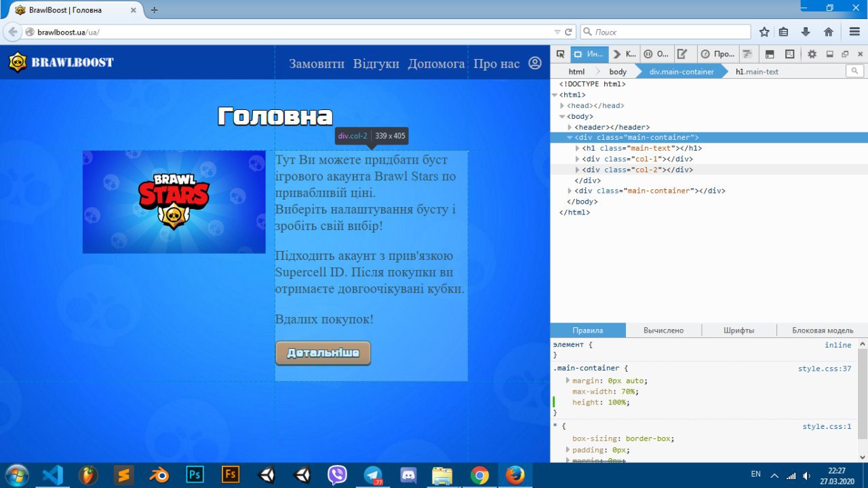The image size is (868, 488).
Task: Open style.css:37 source link
Action: click(x=825, y=369)
